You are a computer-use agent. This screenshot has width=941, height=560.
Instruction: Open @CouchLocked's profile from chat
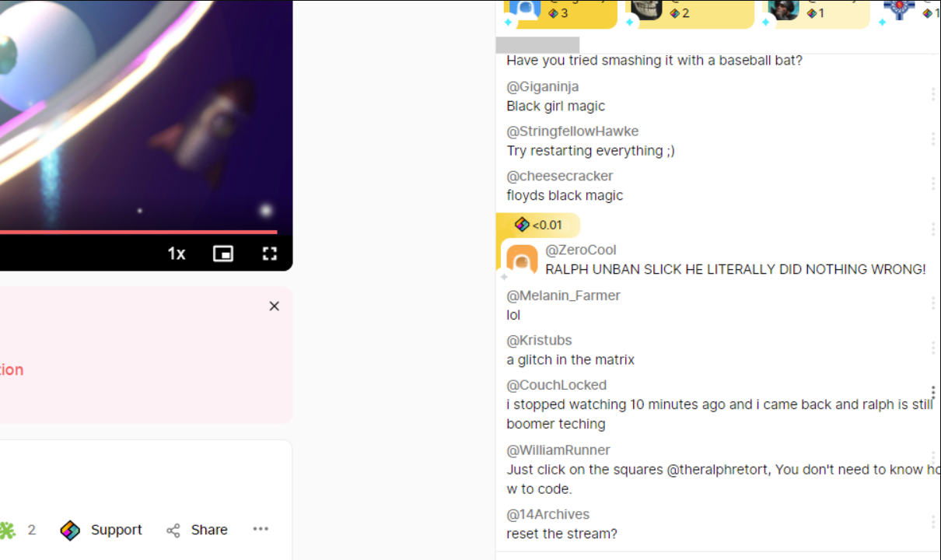tap(556, 385)
